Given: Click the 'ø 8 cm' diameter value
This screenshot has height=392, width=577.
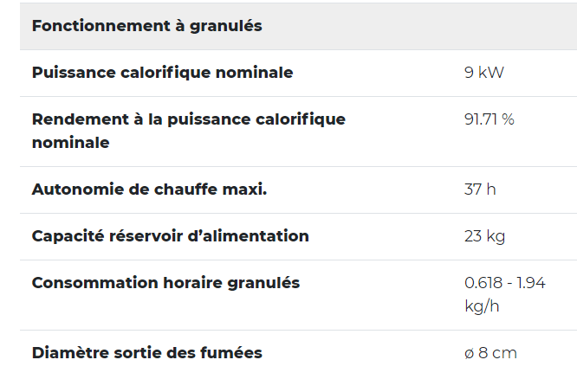Looking at the screenshot, I should pos(490,353).
